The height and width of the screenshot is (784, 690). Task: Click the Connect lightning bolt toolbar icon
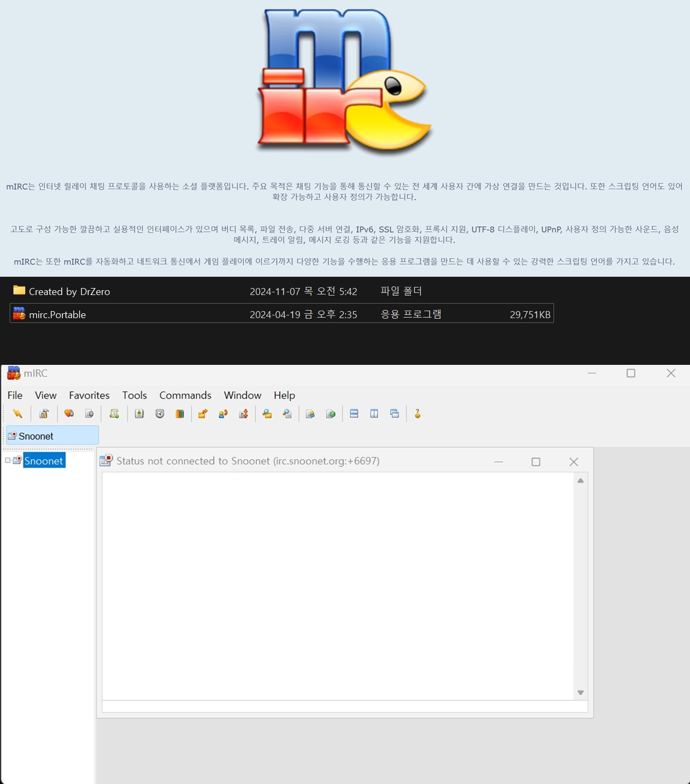[18, 413]
